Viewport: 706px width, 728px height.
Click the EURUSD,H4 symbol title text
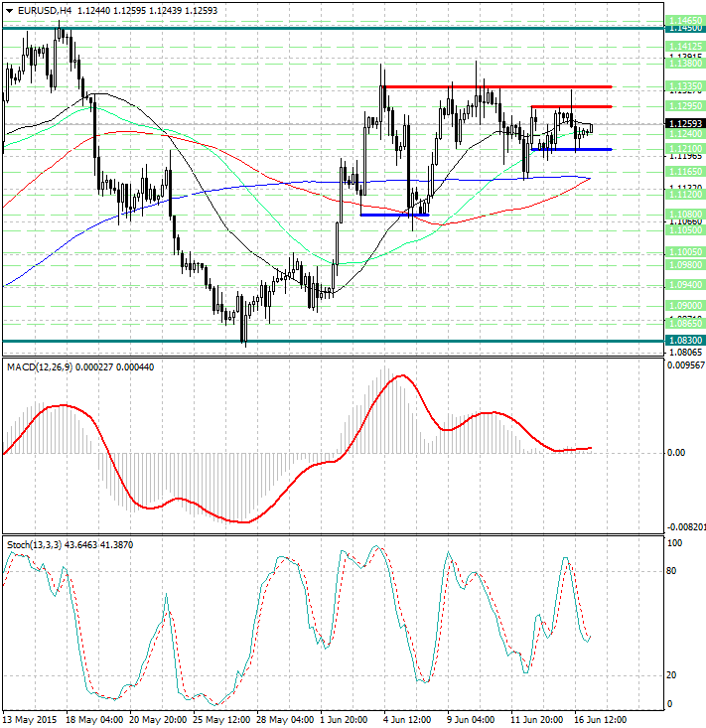coord(44,11)
